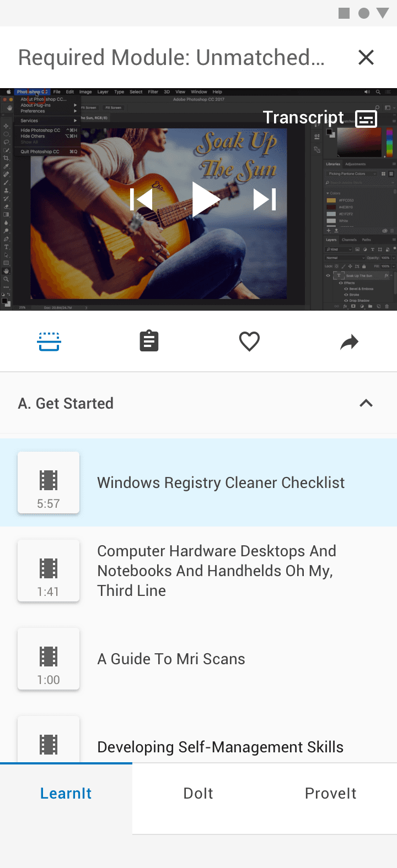Screen dimensions: 397x868
Task: Play the module video
Action: [206, 199]
